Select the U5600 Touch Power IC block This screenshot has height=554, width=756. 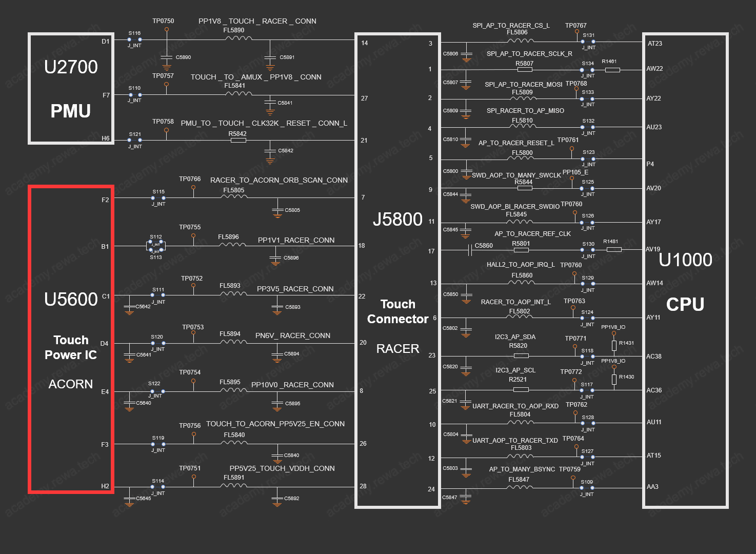pos(71,340)
